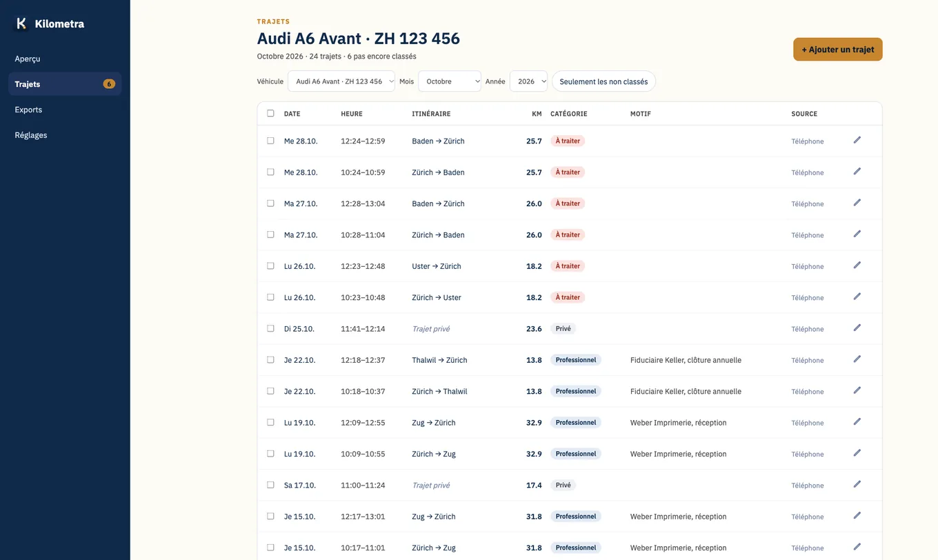Image resolution: width=938 pixels, height=560 pixels.
Task: Click 'Privé' badge on Sa 17.10. row
Action: tap(563, 485)
